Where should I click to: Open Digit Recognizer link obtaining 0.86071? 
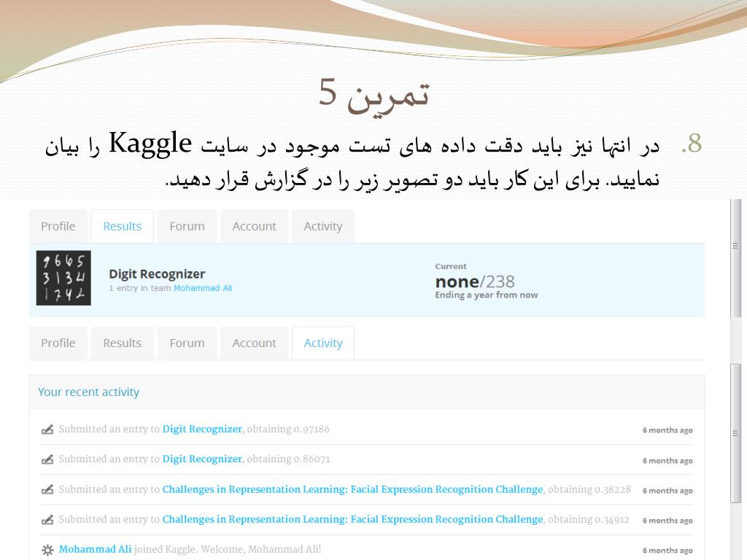click(202, 459)
